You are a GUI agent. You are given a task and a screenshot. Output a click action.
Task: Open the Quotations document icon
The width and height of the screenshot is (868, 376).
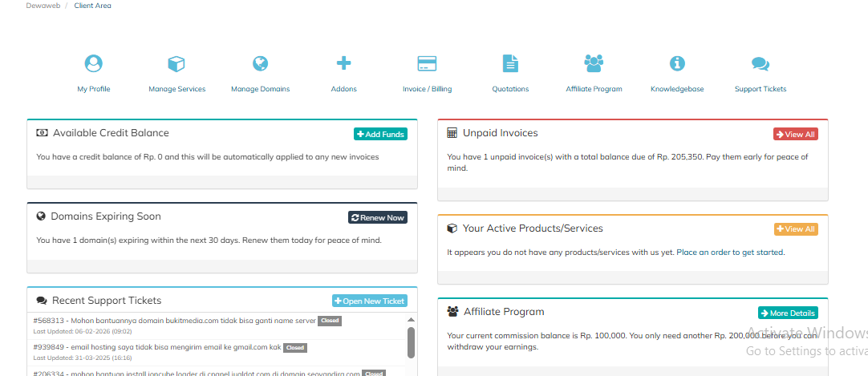(510, 63)
